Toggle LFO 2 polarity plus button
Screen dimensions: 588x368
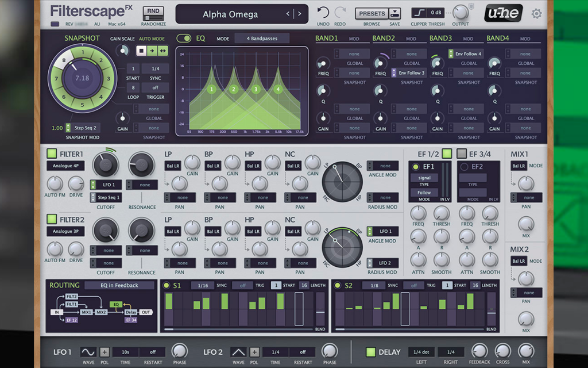click(254, 352)
